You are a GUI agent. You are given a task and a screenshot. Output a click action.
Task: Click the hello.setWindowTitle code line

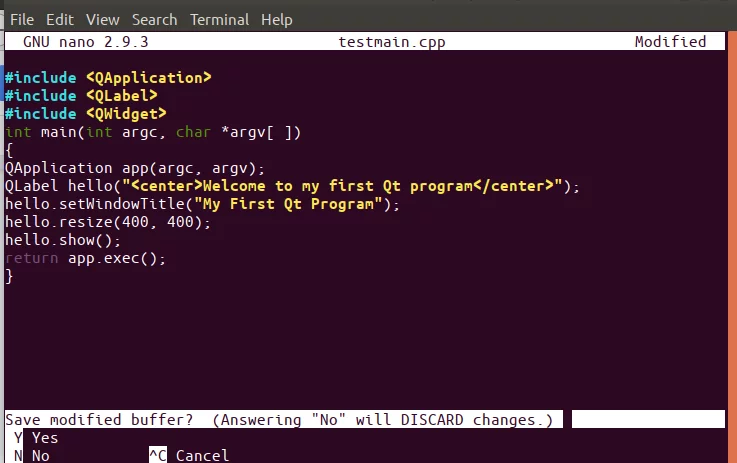202,204
